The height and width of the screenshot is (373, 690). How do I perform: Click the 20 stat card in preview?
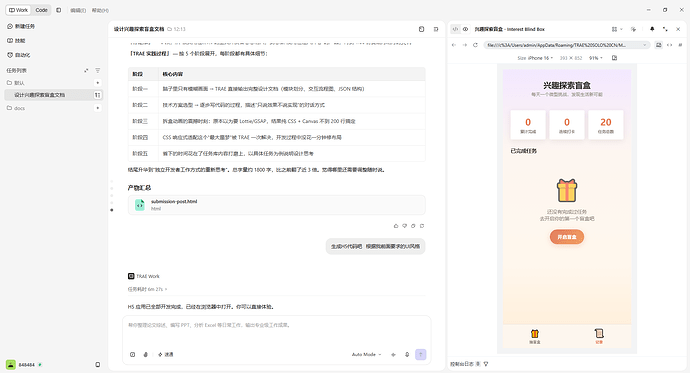606,125
